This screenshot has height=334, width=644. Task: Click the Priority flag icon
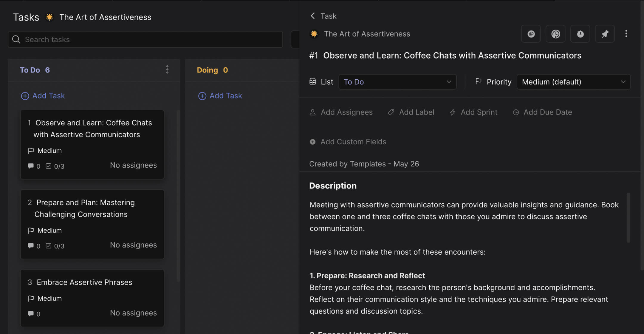tap(479, 81)
